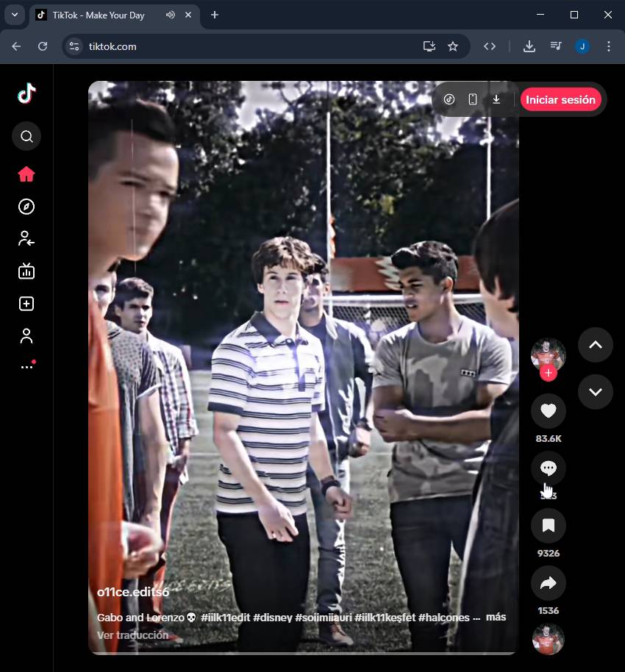Image resolution: width=625 pixels, height=672 pixels.
Task: Click the Iniciar sesión button
Action: click(560, 99)
